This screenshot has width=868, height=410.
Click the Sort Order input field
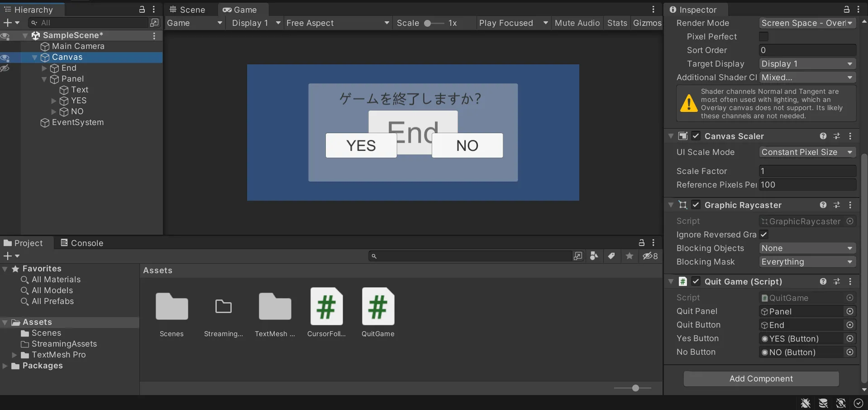807,50
